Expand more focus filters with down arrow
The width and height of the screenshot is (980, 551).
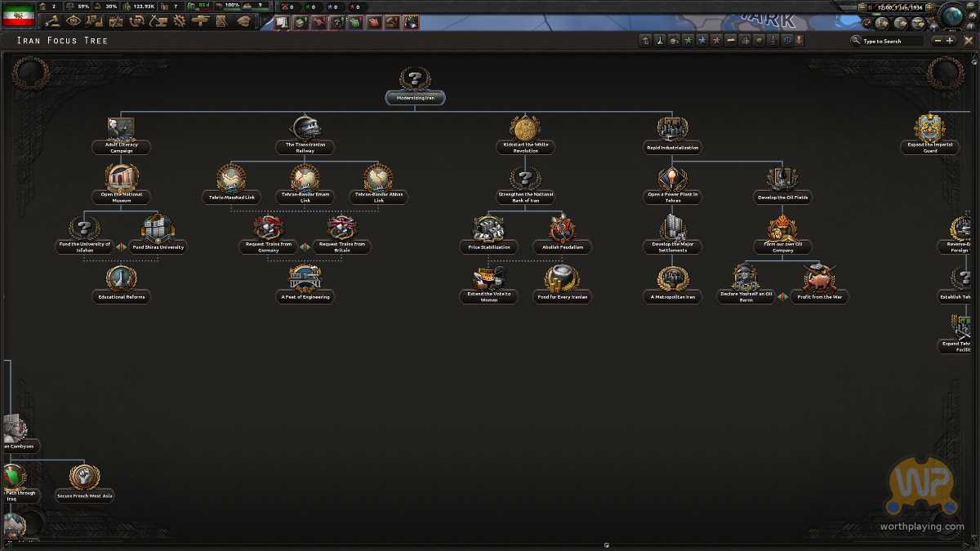point(800,40)
